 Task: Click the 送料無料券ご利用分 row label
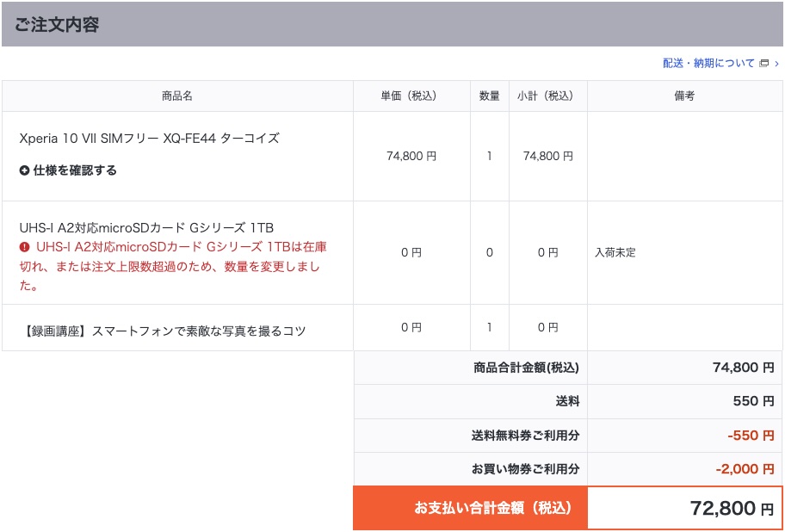(525, 436)
